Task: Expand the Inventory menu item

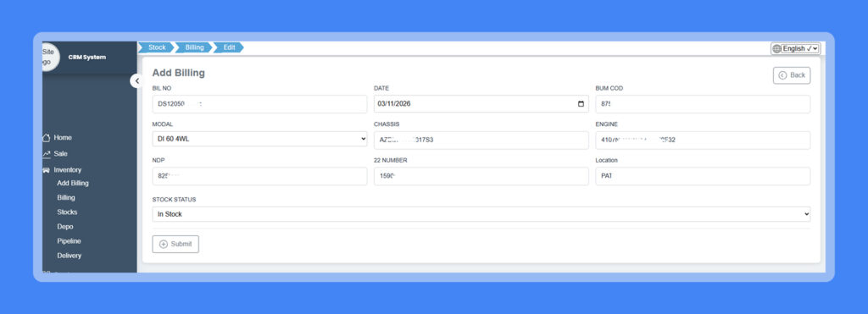Action: [68, 170]
